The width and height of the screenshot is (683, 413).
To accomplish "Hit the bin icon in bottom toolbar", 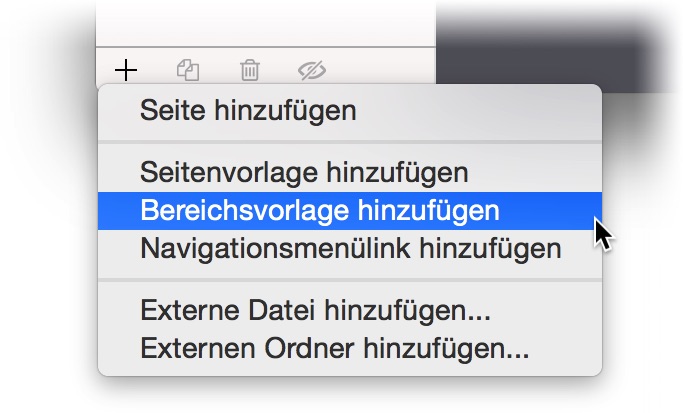I will (x=249, y=70).
